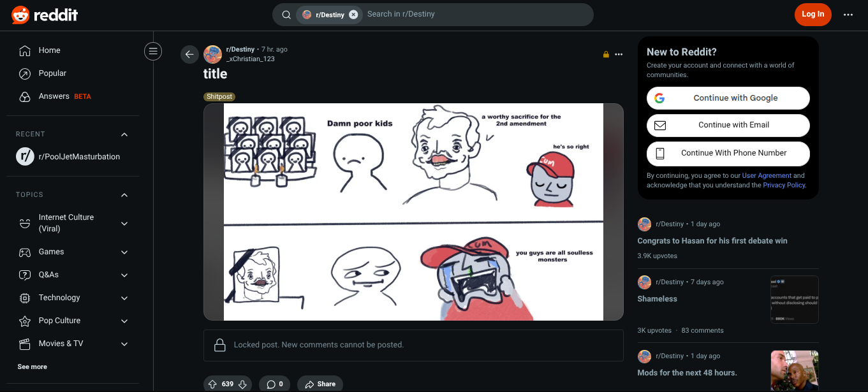Click the orange Log In button
Image resolution: width=868 pixels, height=392 pixels.
click(x=813, y=15)
